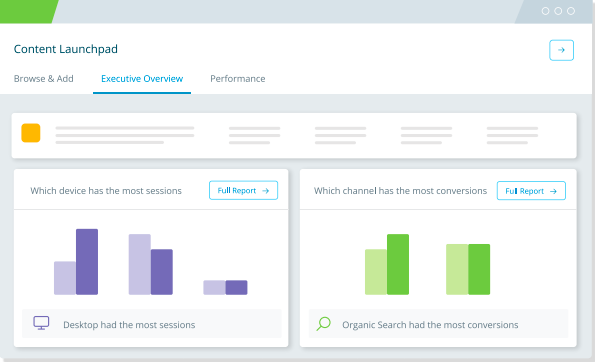Click the green magnifying glass icon
Viewport: 595px width, 362px height.
coord(323,324)
